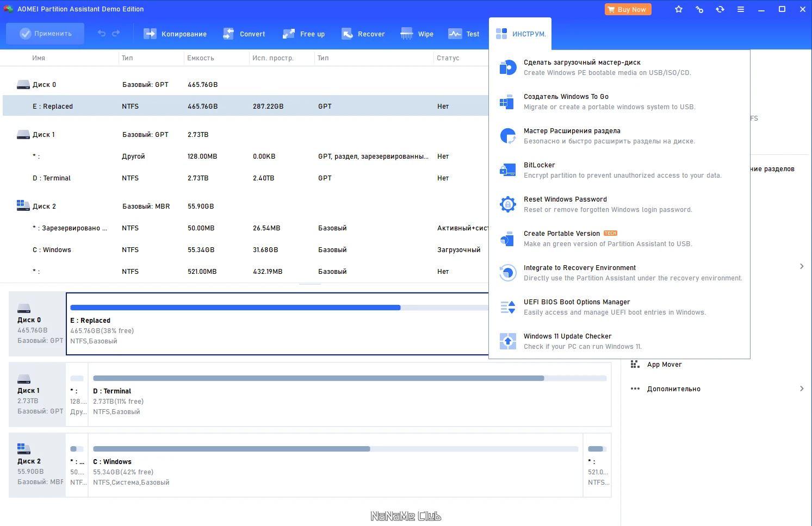Viewport: 812px width, 526px height.
Task: Select the D : Terminal partition bar
Action: tap(350, 394)
